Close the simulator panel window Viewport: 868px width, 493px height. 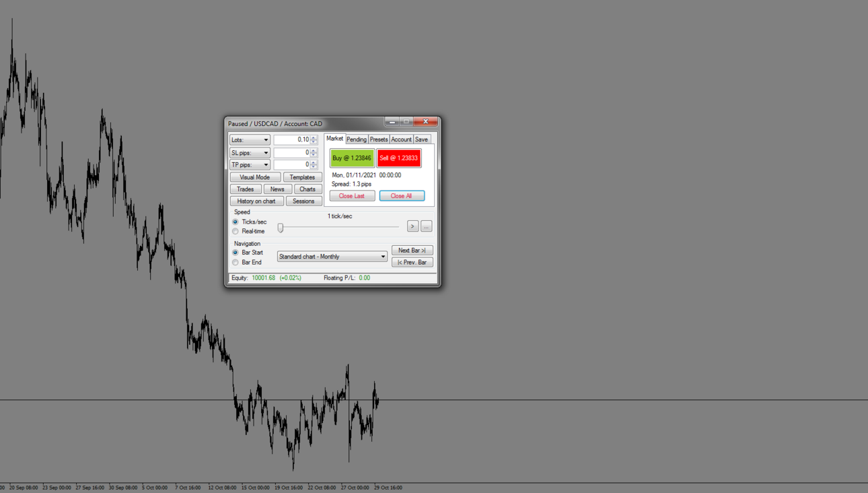click(x=425, y=122)
